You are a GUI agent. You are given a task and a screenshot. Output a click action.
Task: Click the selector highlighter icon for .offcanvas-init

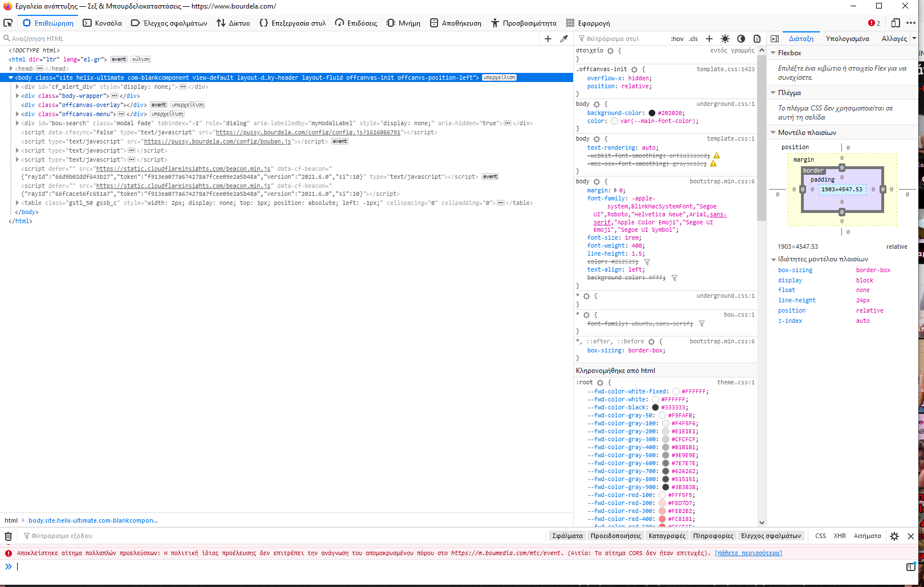click(x=634, y=69)
